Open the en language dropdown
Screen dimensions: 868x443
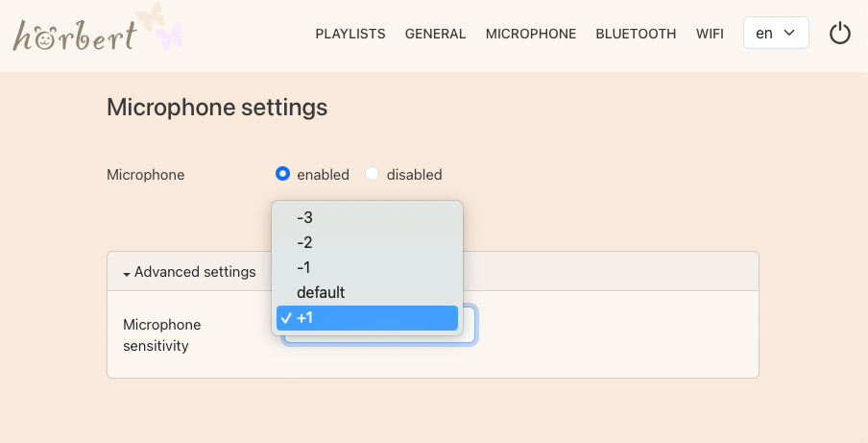(775, 34)
